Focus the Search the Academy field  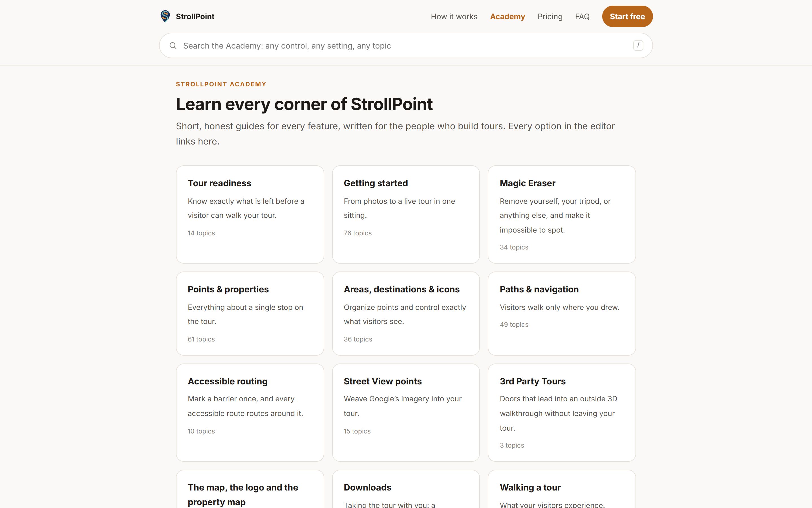[x=406, y=45]
